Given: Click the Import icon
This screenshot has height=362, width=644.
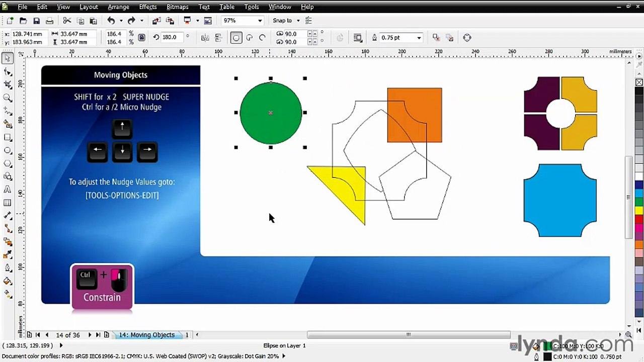Looking at the screenshot, I should [x=156, y=21].
